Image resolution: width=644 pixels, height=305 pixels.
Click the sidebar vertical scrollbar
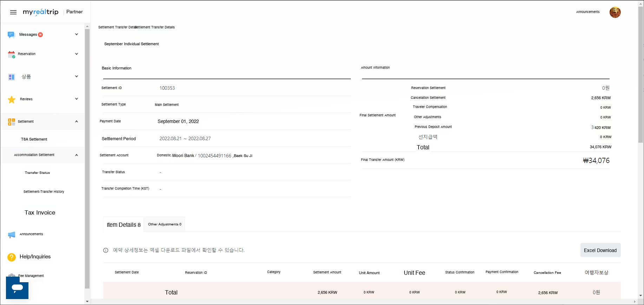click(x=87, y=158)
